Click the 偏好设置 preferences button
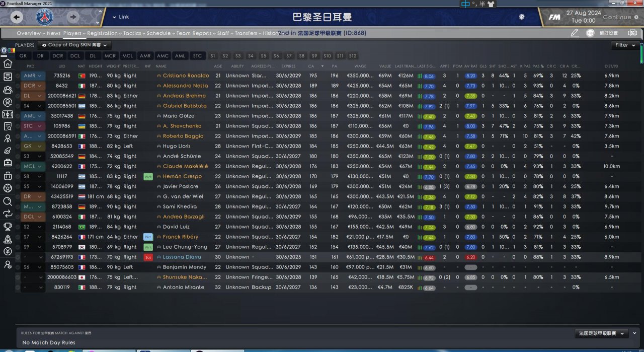This screenshot has width=644, height=352. 608,33
